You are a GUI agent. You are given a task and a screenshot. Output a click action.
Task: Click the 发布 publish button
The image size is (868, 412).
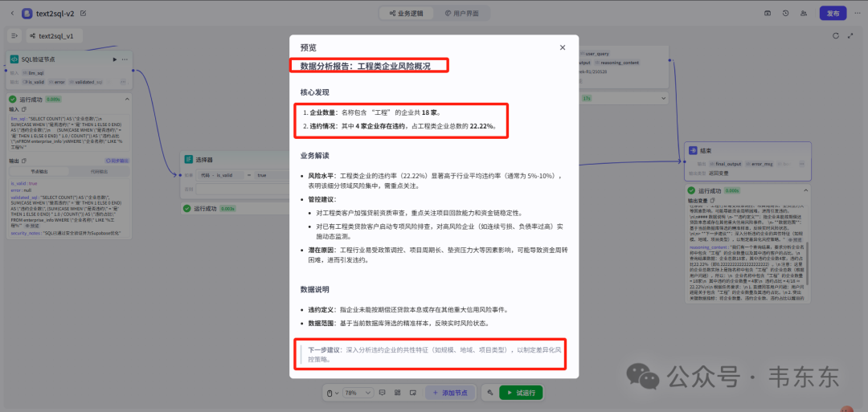833,14
